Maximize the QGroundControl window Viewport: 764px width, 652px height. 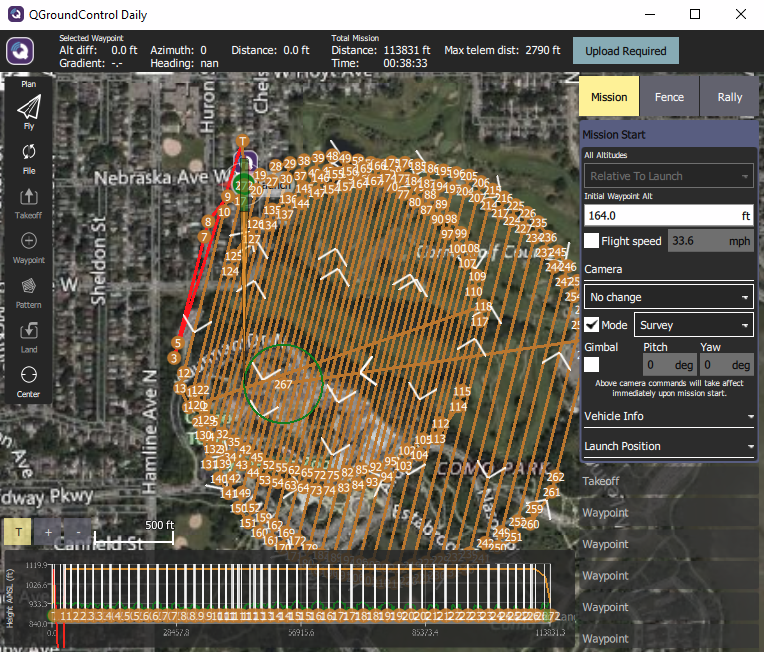[x=695, y=14]
